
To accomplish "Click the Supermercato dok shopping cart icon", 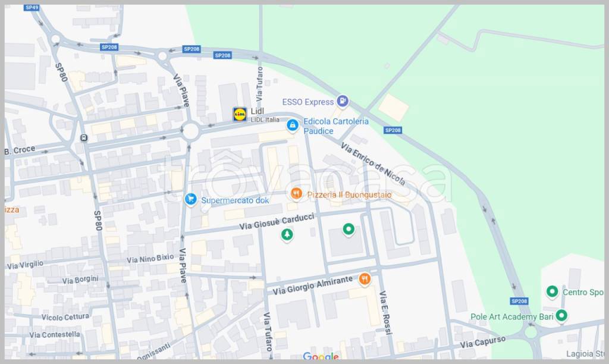I will tap(191, 200).
